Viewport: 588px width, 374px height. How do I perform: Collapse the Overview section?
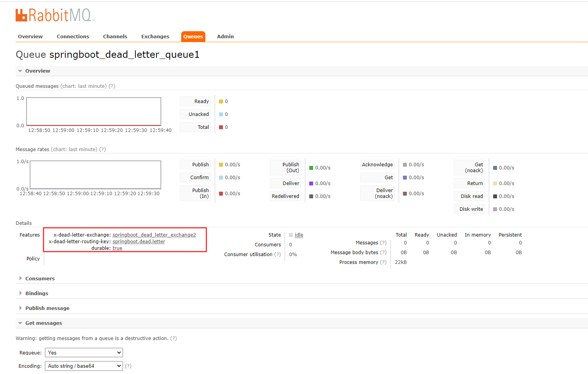37,71
